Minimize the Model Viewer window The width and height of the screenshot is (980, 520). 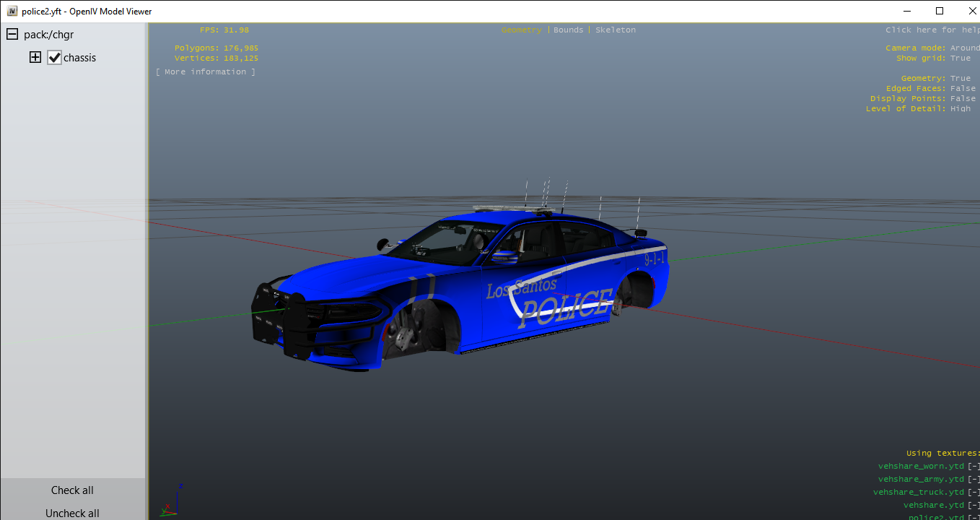click(x=906, y=11)
